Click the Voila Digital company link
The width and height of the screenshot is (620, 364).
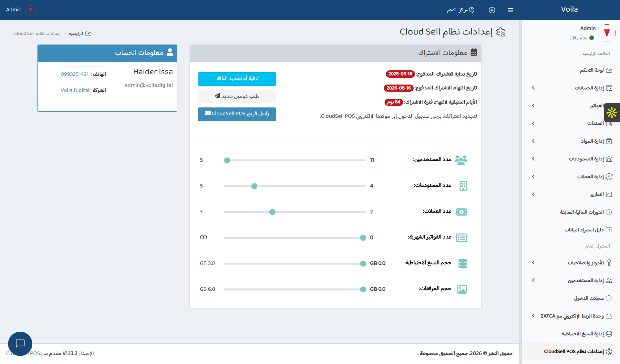(x=75, y=90)
